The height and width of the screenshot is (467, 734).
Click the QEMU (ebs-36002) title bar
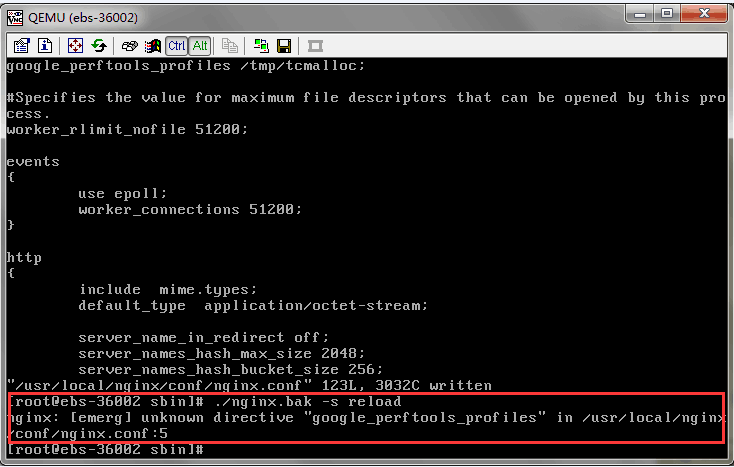pyautogui.click(x=300, y=17)
